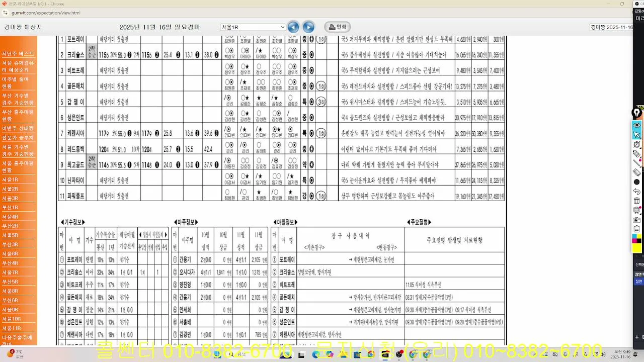Select 서울10R in the sidebar

click(x=11, y=319)
